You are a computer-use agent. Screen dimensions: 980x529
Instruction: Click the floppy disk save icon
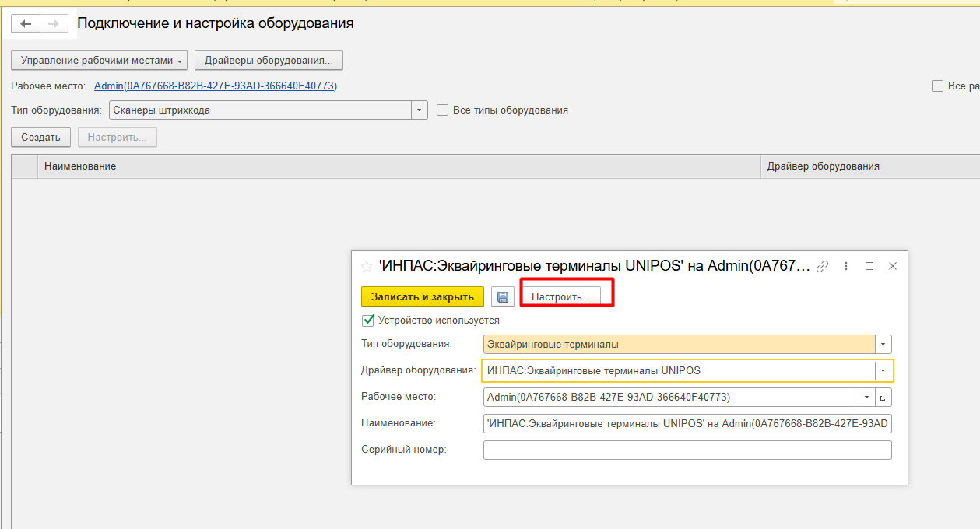tap(502, 297)
